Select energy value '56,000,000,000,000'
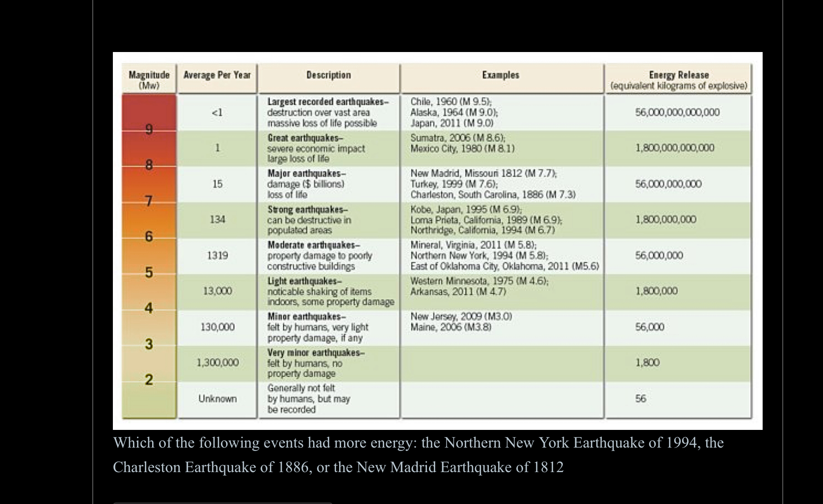823x504 pixels. point(678,112)
